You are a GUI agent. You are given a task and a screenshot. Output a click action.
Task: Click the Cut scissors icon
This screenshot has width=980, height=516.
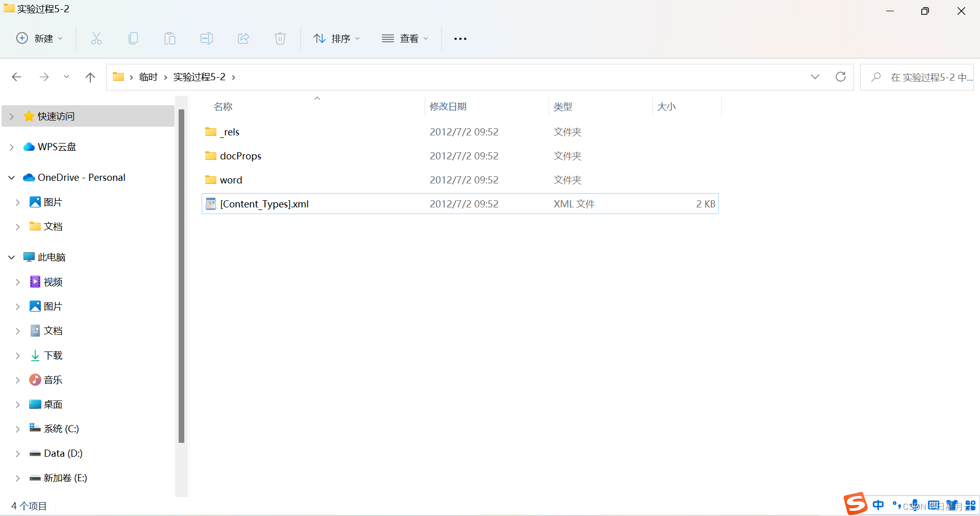click(96, 38)
